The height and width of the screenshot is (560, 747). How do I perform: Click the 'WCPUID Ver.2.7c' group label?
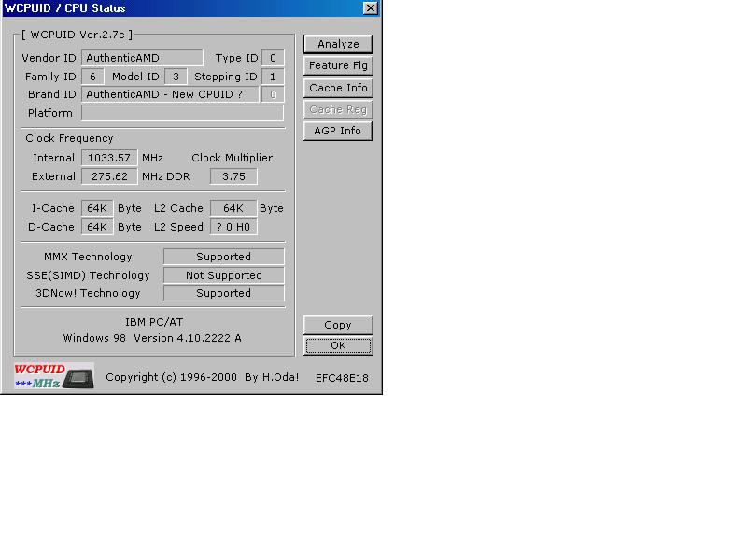click(x=78, y=35)
